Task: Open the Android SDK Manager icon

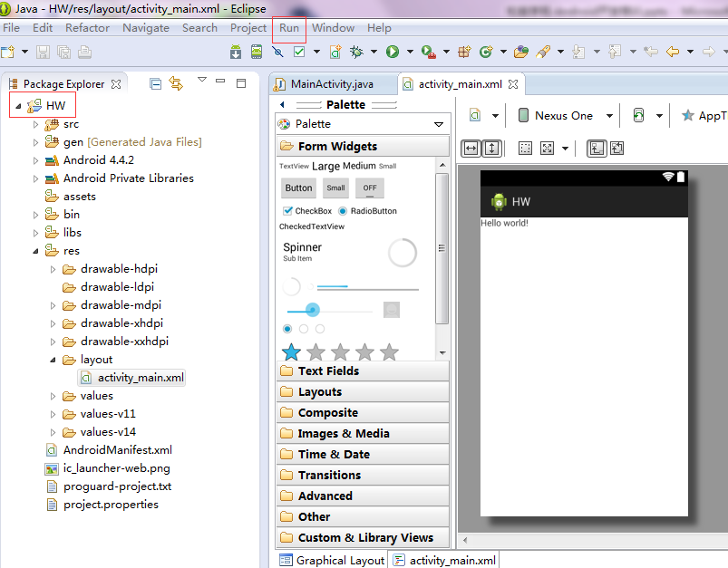Action: click(236, 52)
